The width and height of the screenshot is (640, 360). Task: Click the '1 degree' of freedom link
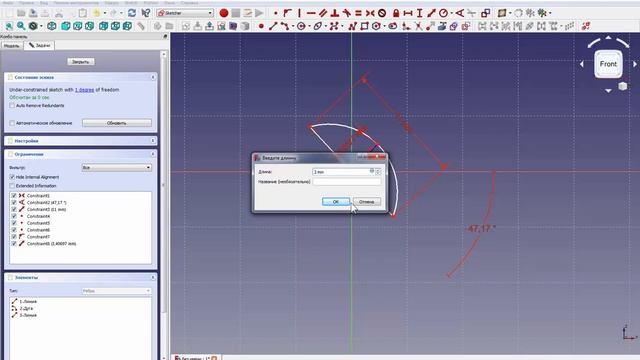point(84,90)
